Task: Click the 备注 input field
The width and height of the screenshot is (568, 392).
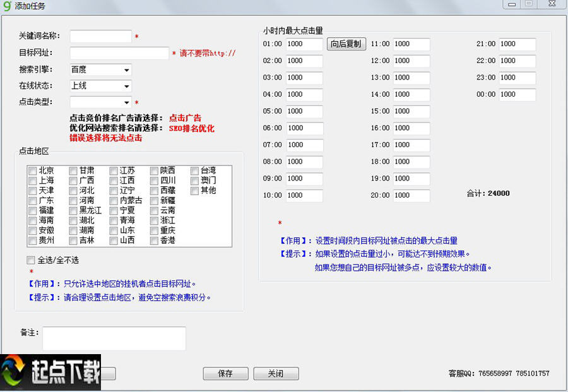Action: coord(114,338)
